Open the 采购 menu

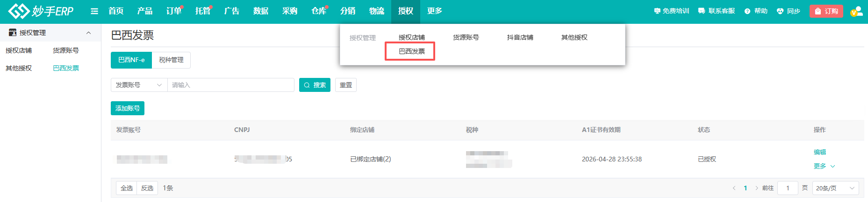click(290, 11)
